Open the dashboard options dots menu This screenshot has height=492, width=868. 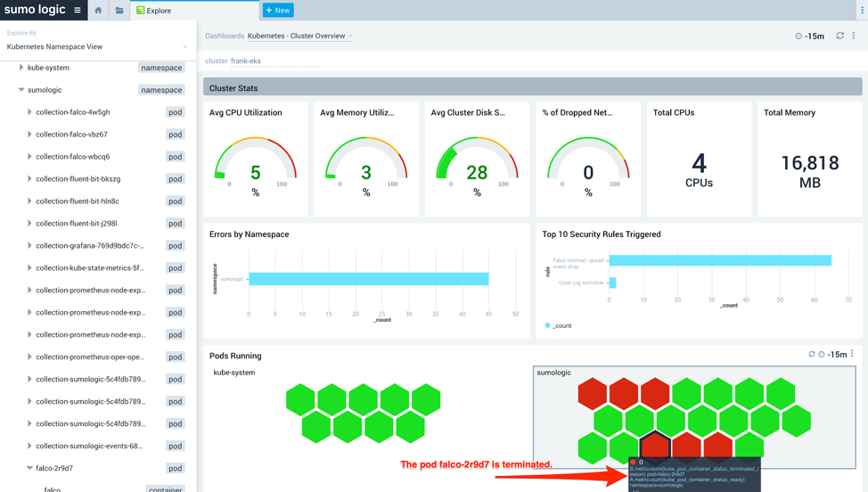(x=854, y=36)
